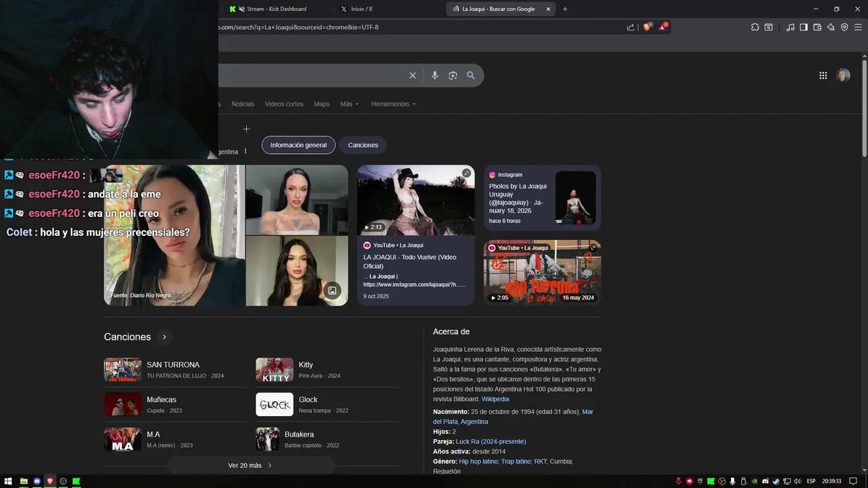Select the Noticias search tab
The height and width of the screenshot is (488, 868).
243,104
